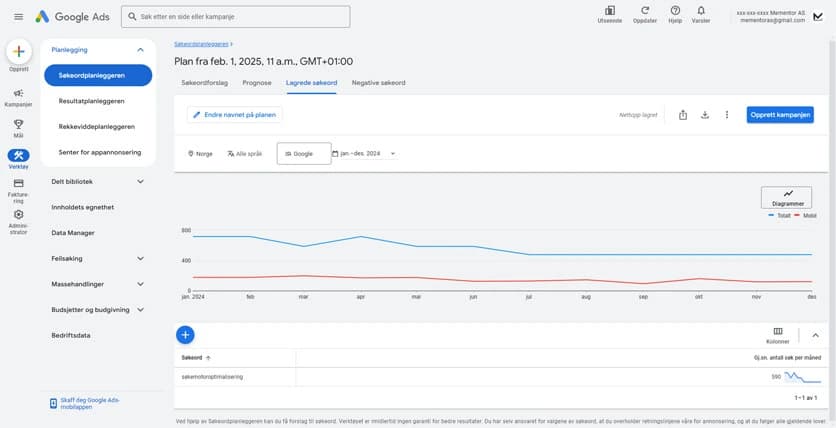Open Rekkeviddeplanleggeren
Image resolution: width=836 pixels, height=428 pixels.
[x=98, y=126]
